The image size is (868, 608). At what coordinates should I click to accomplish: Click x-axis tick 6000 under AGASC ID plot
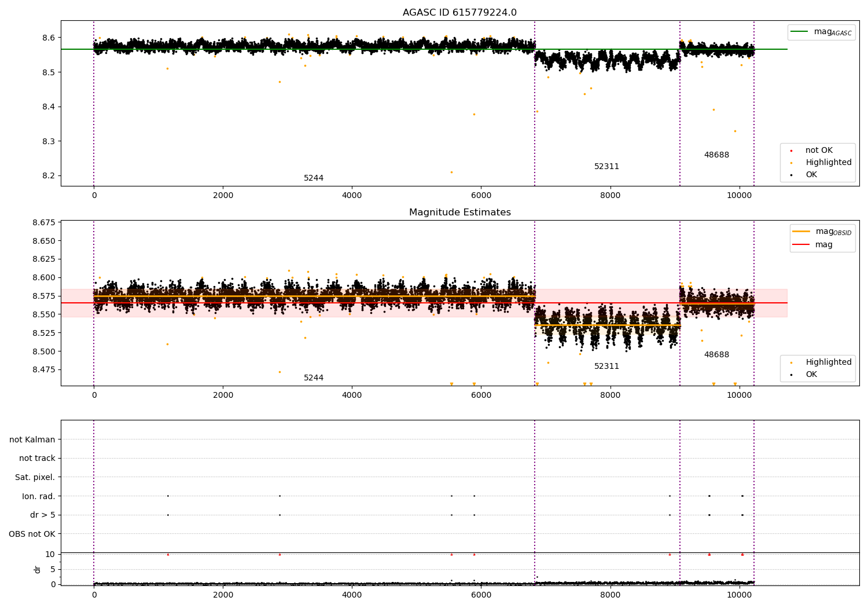pyautogui.click(x=481, y=196)
